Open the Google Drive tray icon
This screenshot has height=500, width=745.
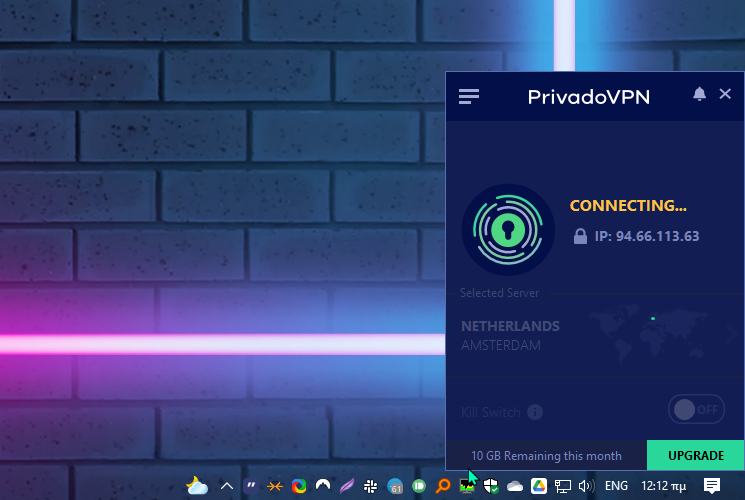[x=539, y=486]
